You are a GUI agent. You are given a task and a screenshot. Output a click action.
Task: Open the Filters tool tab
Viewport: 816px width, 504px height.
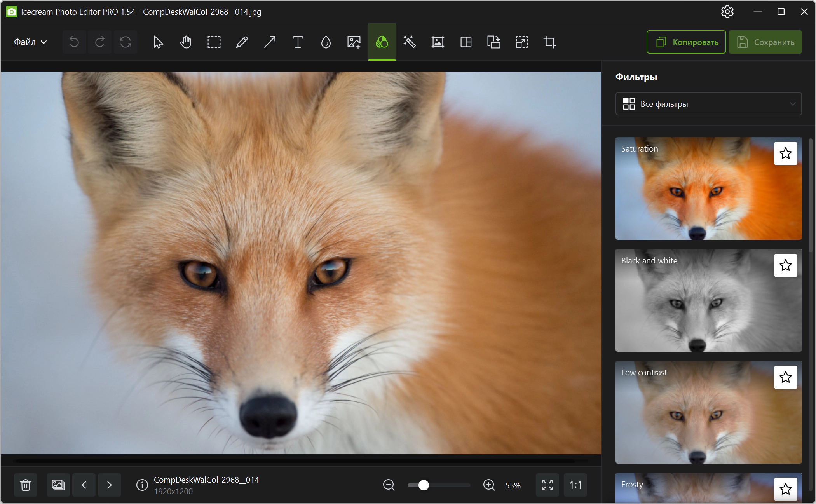382,42
